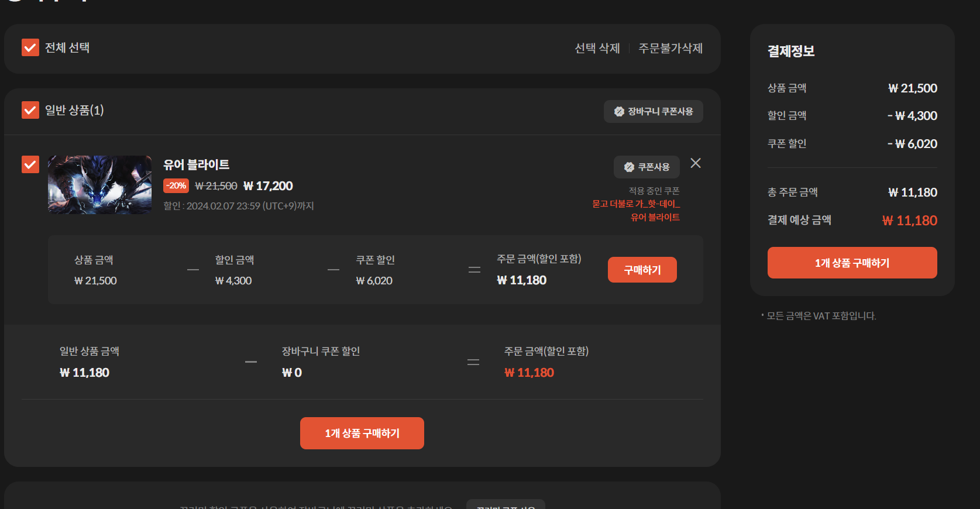
Task: Uncheck the 일반 상품(1) checkbox
Action: pyautogui.click(x=30, y=110)
